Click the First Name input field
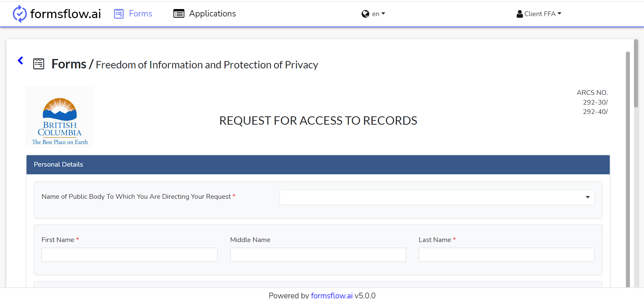This screenshot has width=644, height=299. tap(130, 255)
